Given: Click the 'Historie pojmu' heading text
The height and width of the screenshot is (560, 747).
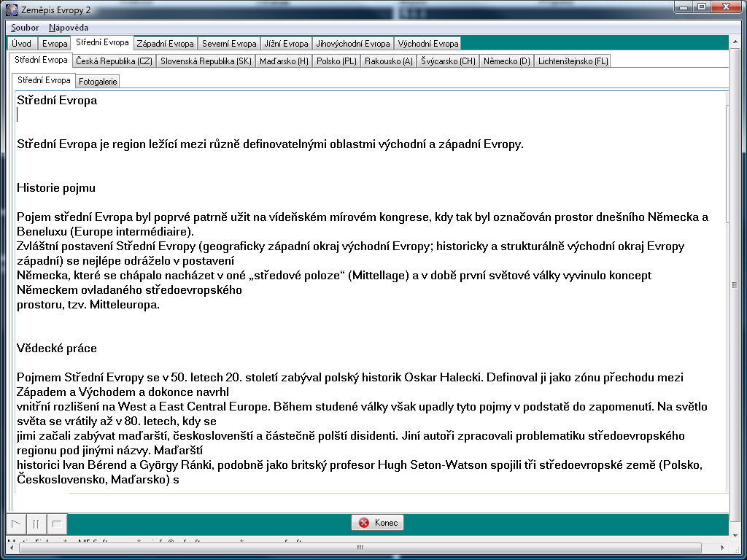Looking at the screenshot, I should coord(56,187).
